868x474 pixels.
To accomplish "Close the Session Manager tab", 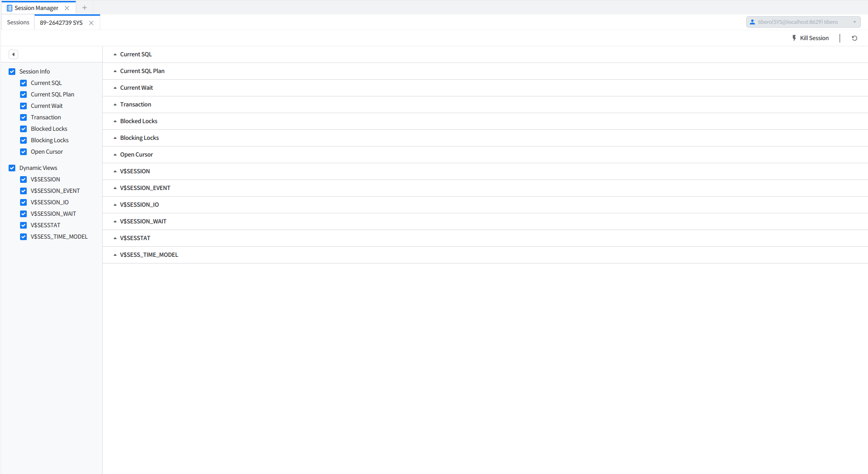I will [67, 8].
